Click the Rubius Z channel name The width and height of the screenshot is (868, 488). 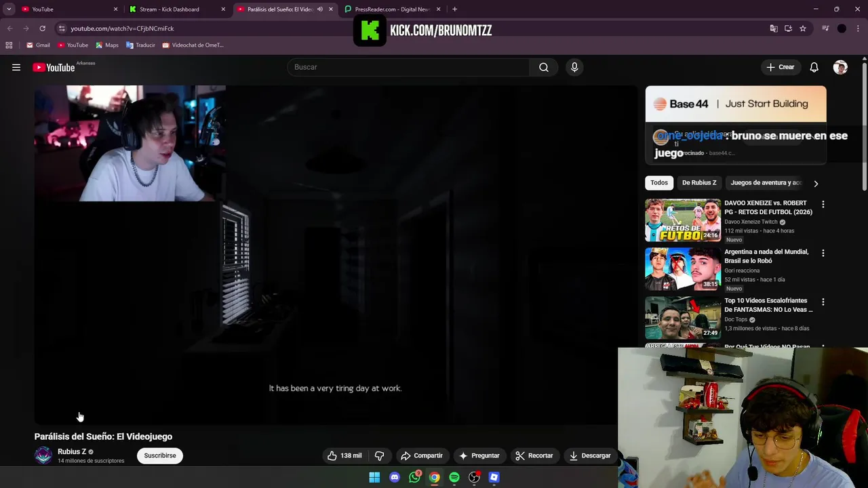point(72,451)
